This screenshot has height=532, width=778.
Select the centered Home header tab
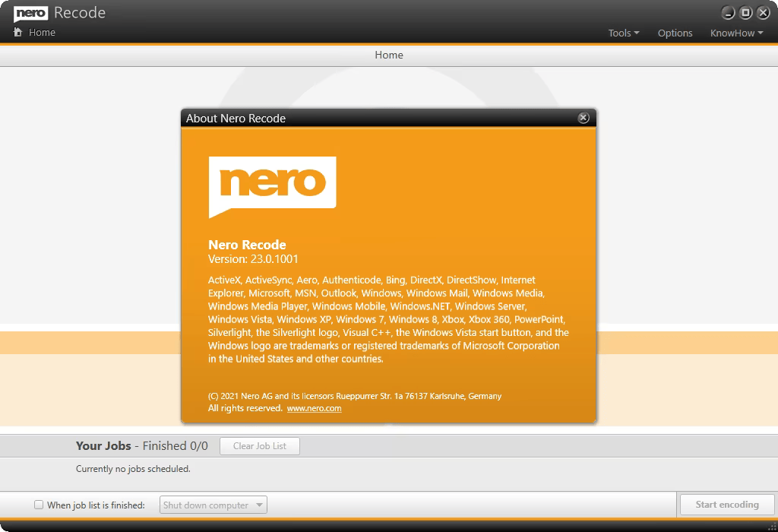click(389, 55)
